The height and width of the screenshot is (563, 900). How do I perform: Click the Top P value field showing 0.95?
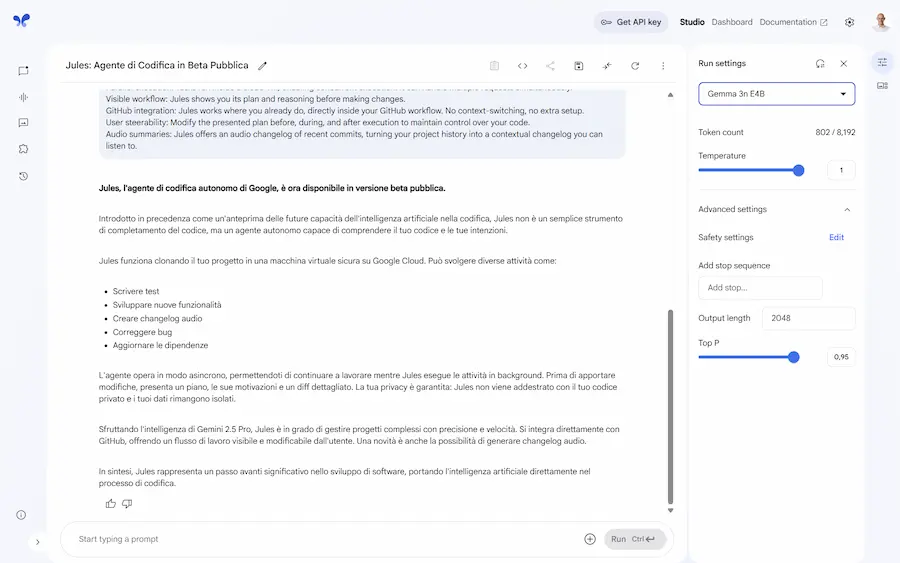point(841,357)
